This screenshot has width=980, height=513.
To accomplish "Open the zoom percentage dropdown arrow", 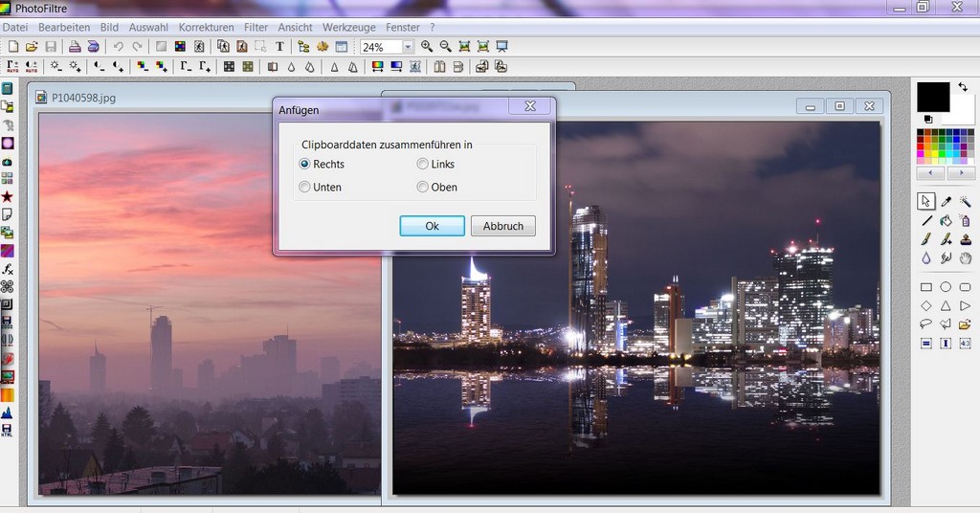I will [x=408, y=47].
